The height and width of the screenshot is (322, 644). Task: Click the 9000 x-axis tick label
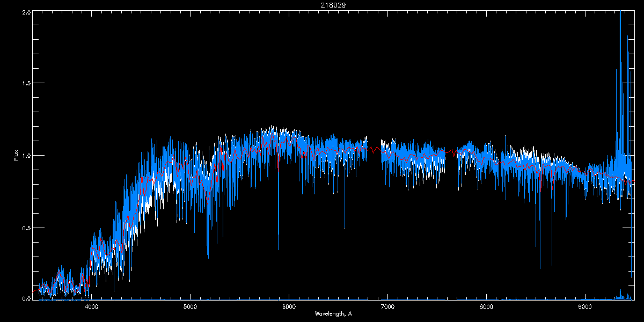(585, 306)
